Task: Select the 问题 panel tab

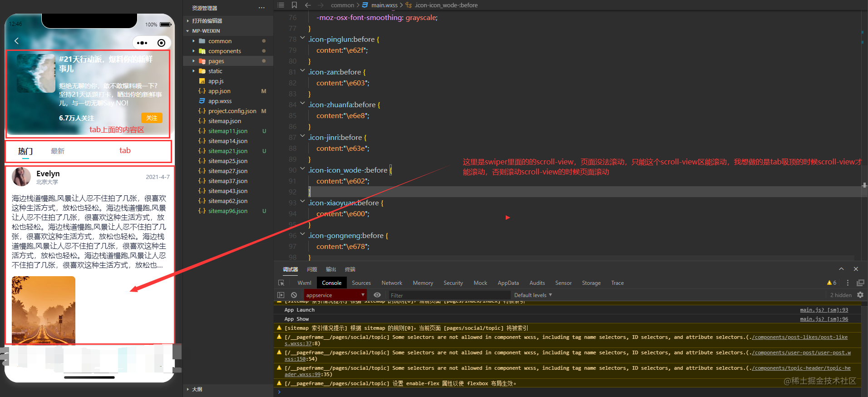Action: 312,269
